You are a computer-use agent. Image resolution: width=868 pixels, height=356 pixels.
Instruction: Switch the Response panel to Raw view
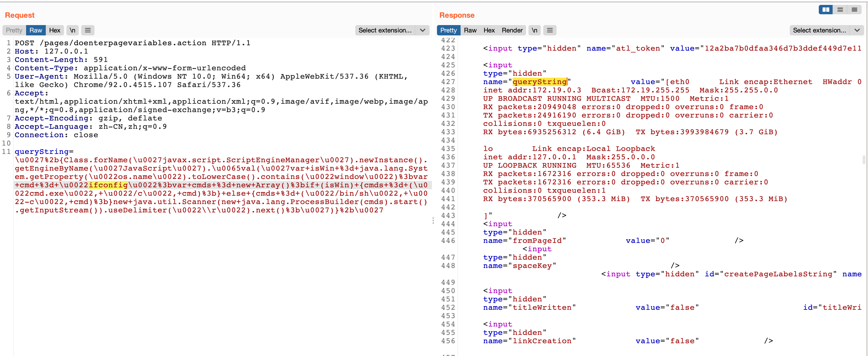tap(470, 30)
